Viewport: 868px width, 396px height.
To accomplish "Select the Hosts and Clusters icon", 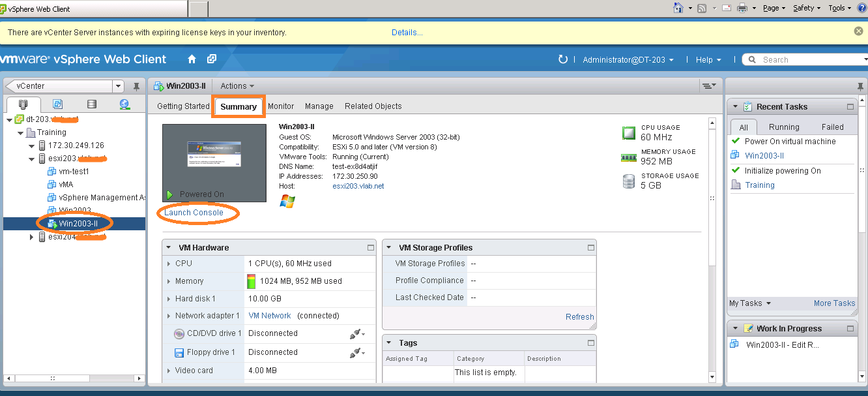I will coord(24,103).
